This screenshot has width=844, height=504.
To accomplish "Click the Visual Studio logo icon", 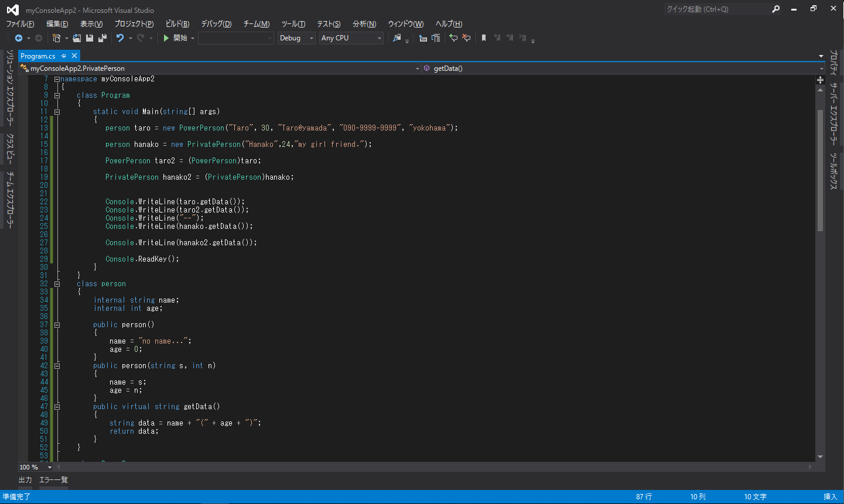I will [x=12, y=9].
